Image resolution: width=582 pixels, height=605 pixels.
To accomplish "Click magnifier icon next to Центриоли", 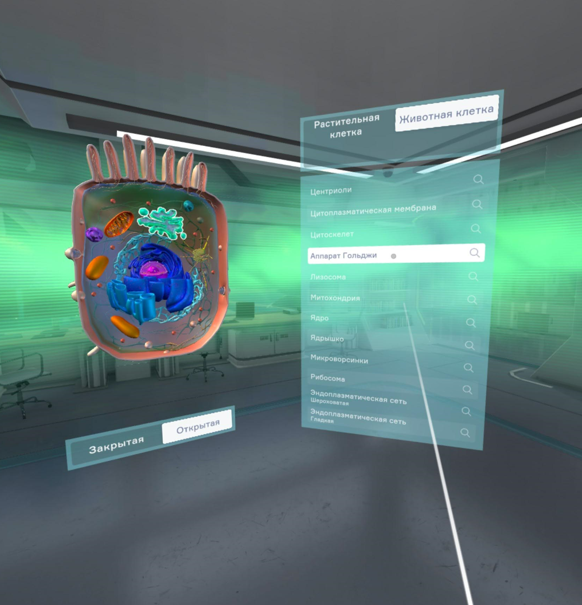I will (478, 179).
